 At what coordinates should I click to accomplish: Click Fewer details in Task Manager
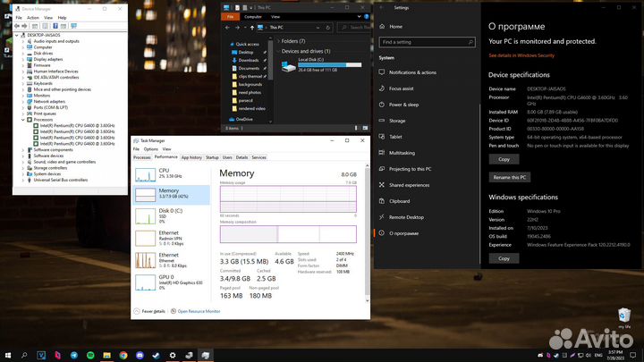click(153, 312)
